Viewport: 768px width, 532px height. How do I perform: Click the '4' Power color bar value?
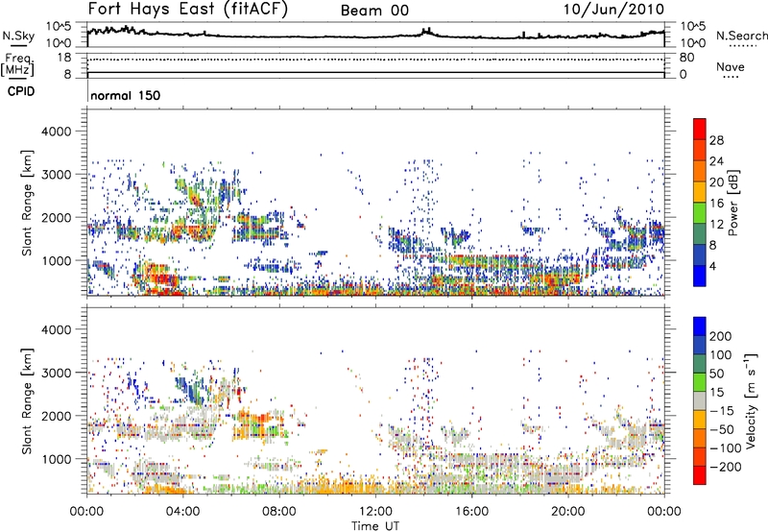(712, 265)
